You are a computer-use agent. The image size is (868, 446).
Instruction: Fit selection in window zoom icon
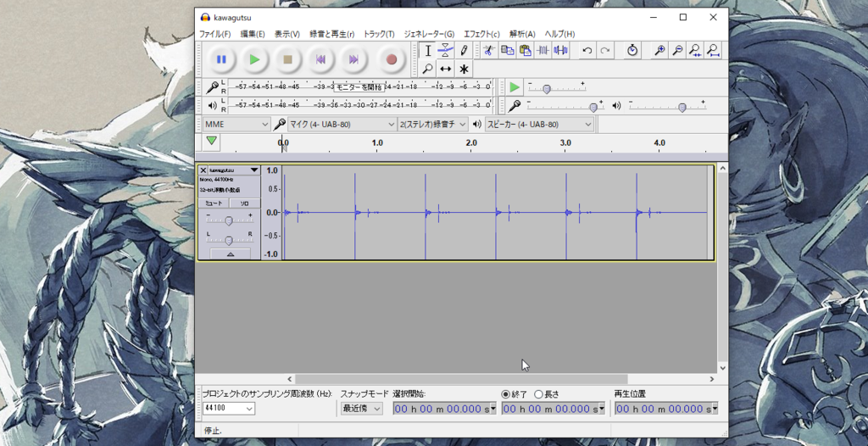point(695,50)
